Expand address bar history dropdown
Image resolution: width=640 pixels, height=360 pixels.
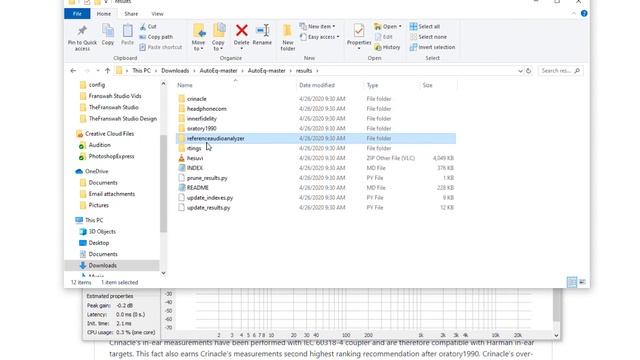[x=520, y=71]
